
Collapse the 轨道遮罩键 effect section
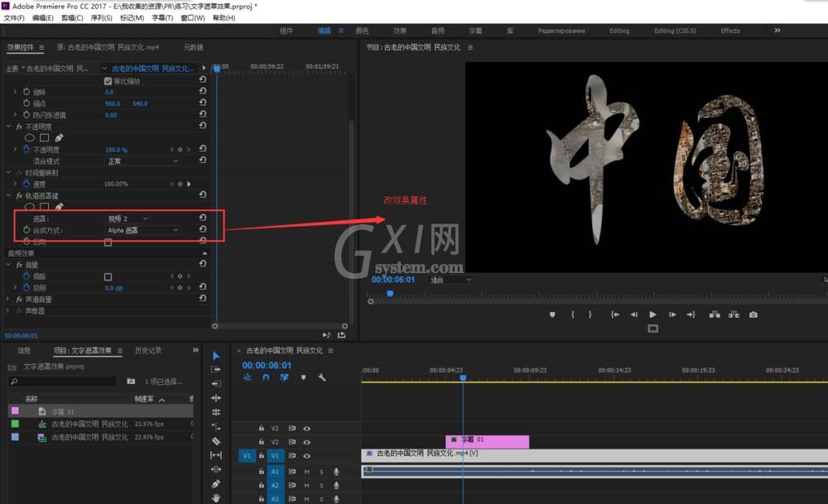pos(8,196)
